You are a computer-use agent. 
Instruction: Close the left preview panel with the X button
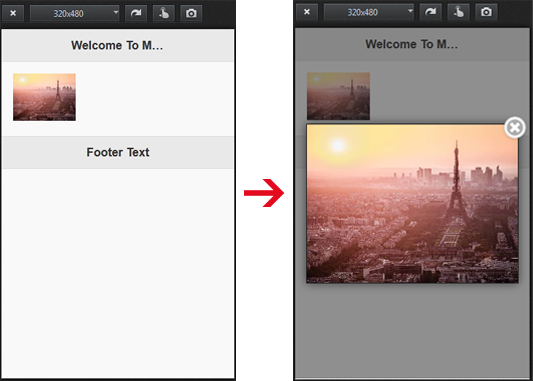13,13
